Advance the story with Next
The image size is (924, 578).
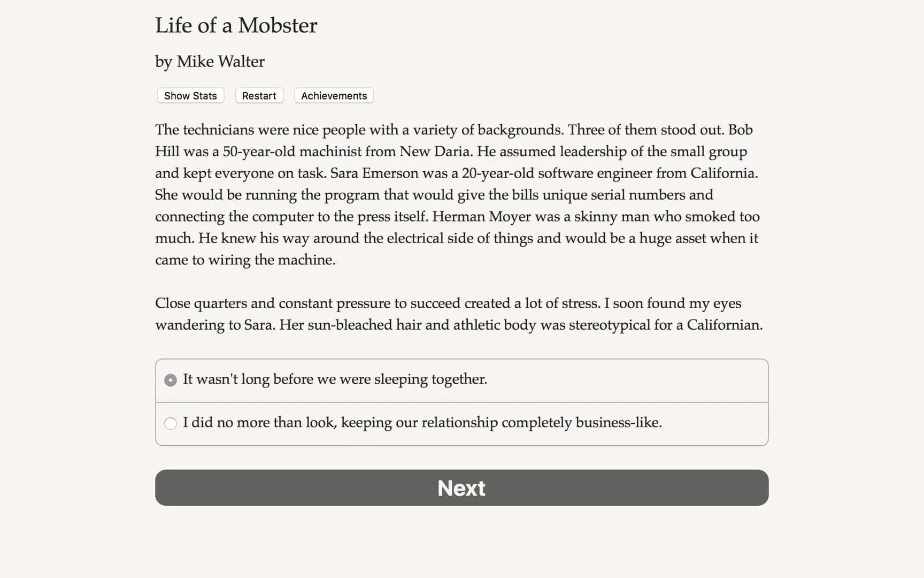click(461, 488)
